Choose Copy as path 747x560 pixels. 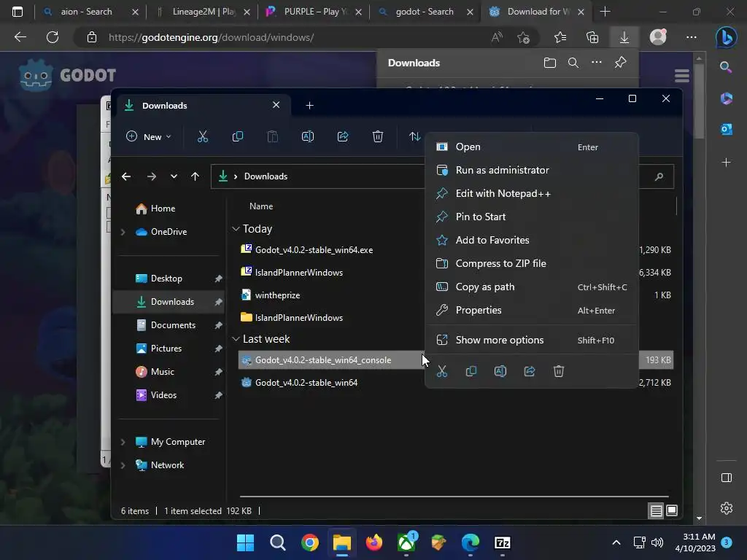point(531,287)
